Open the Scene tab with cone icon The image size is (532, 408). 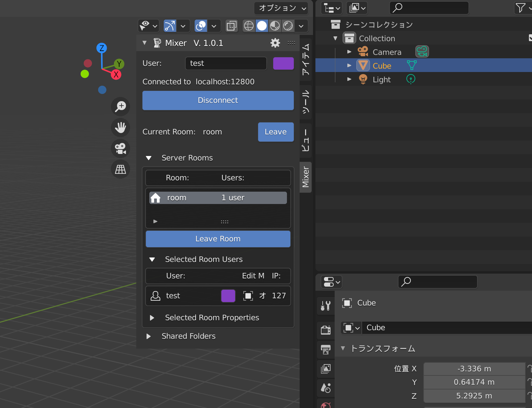pos(326,388)
